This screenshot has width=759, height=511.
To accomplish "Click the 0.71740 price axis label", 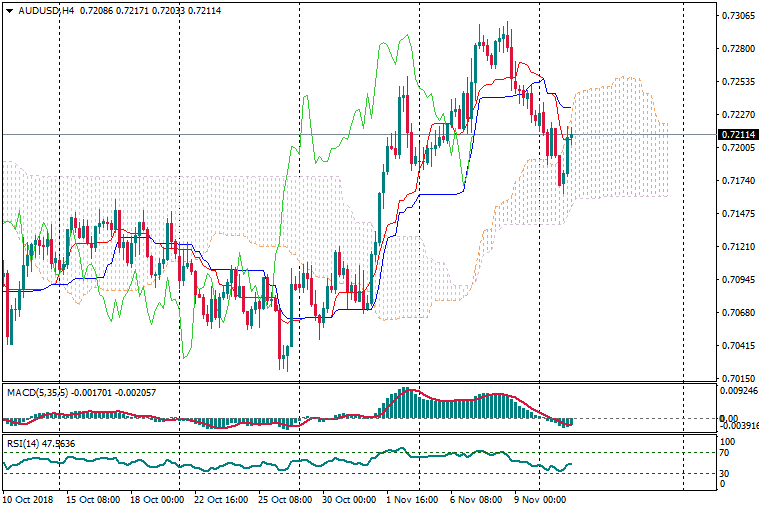I will [736, 180].
